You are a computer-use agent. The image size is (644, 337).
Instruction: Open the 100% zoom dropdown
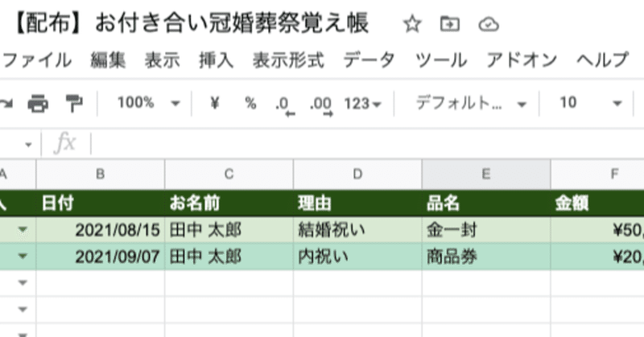pyautogui.click(x=149, y=103)
